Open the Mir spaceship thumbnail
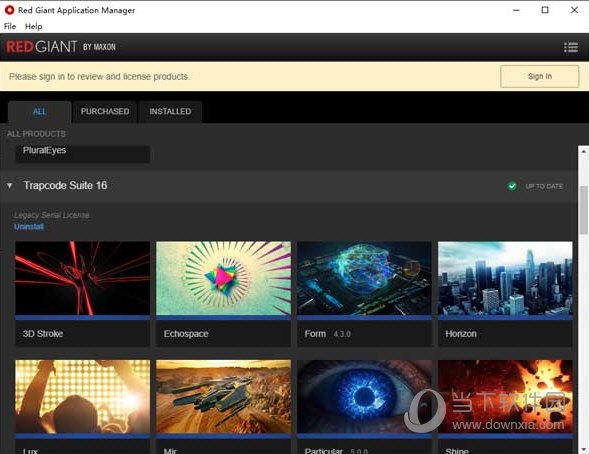 [224, 397]
